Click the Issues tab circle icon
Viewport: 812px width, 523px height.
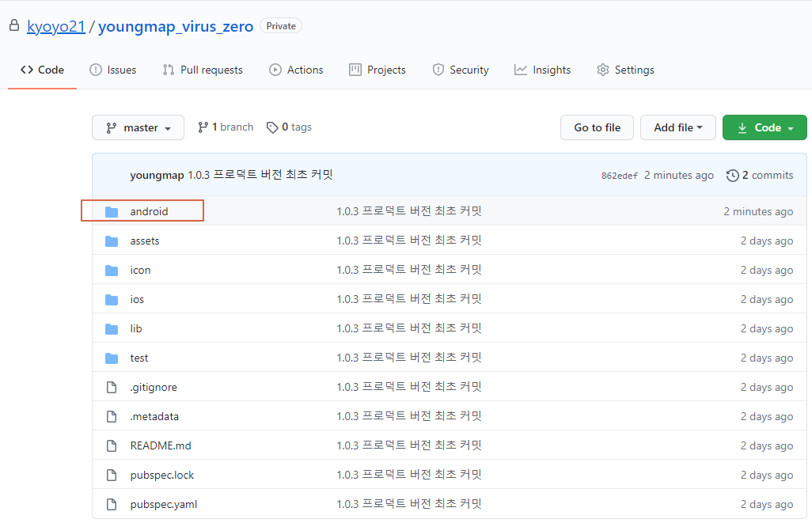click(96, 70)
